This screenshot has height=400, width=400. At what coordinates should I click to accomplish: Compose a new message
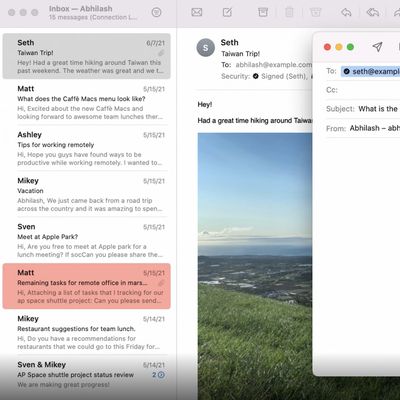click(x=227, y=12)
